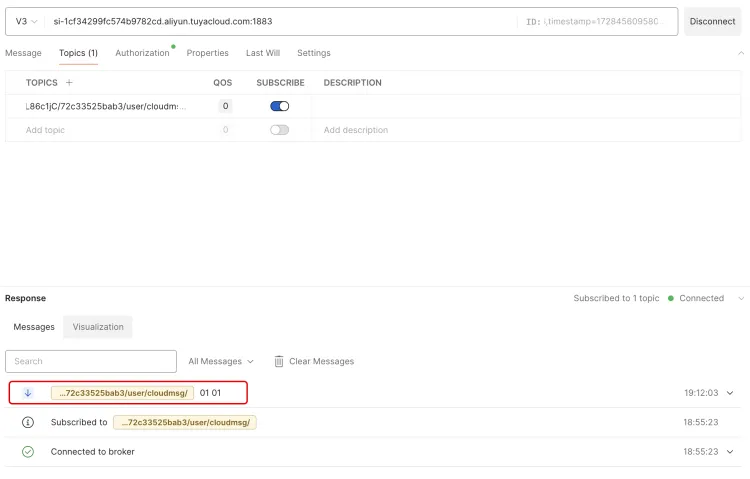Click the topic cell L86c1jC/72c33525bab3/user/cloudm
Viewport: 750px width, 479px height.
point(106,106)
